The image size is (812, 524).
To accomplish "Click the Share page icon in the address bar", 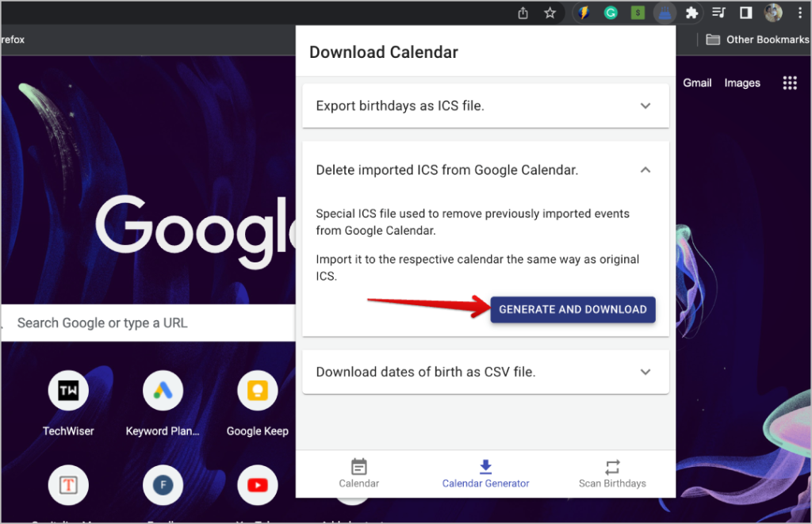I will 523,13.
